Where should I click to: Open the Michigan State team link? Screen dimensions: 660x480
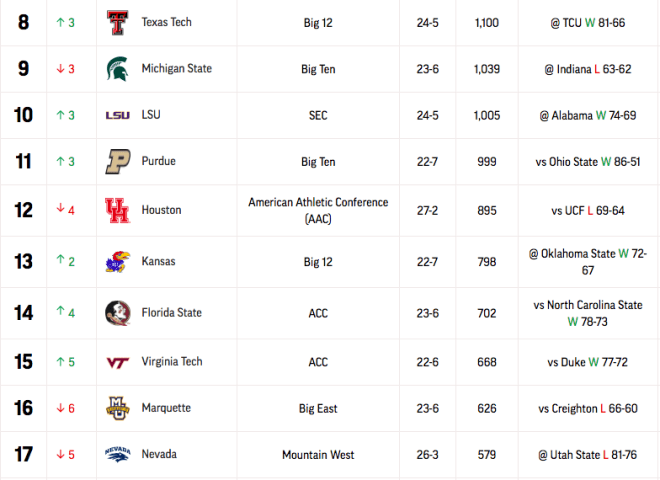point(176,68)
